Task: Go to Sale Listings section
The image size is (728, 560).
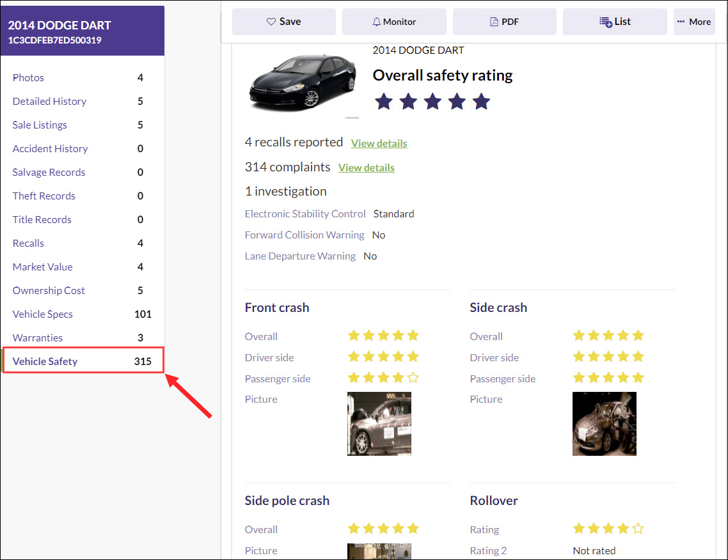Action: click(x=40, y=125)
